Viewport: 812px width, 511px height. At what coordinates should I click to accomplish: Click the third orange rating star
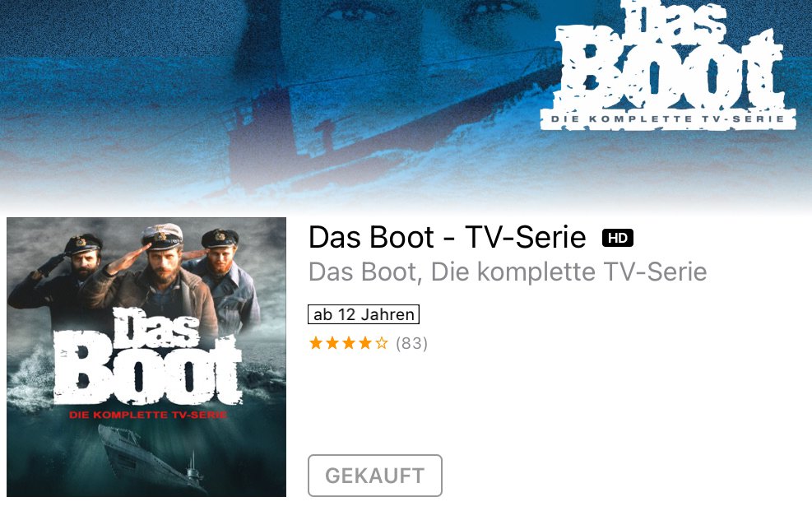(349, 343)
